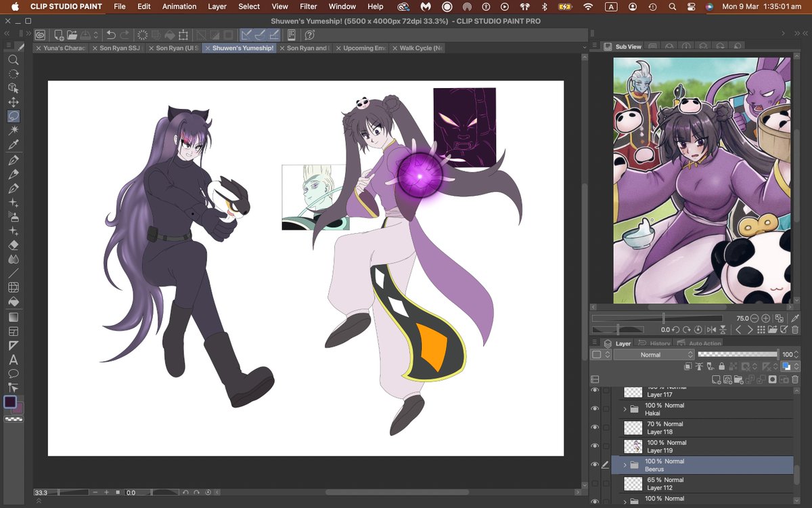Toggle the lock checkbox beside Layer 119
812x508 pixels.
point(606,446)
